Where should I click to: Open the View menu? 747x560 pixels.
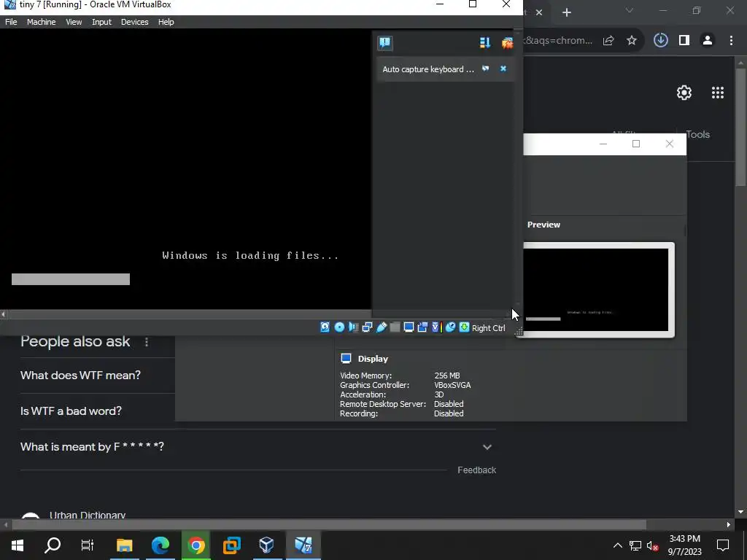click(x=74, y=22)
